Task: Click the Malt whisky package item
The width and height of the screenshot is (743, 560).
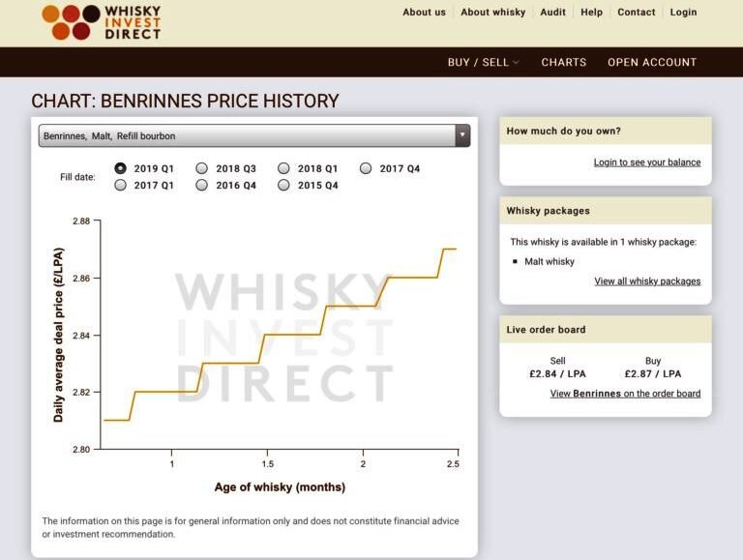Action: pos(550,261)
